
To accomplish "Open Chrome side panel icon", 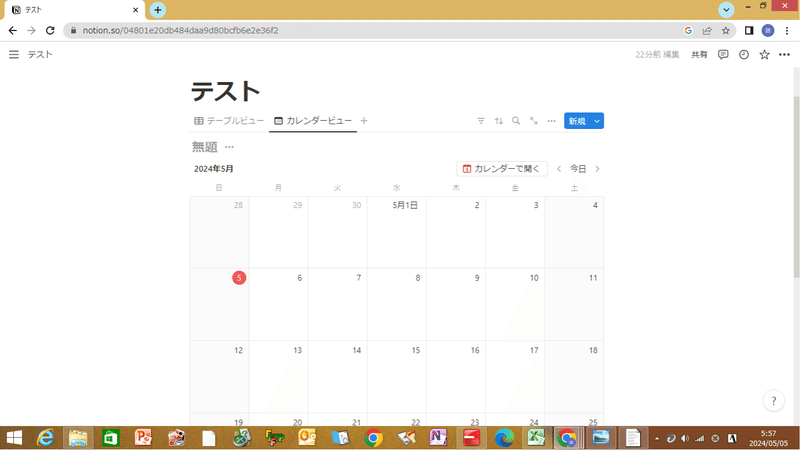I will pyautogui.click(x=749, y=31).
